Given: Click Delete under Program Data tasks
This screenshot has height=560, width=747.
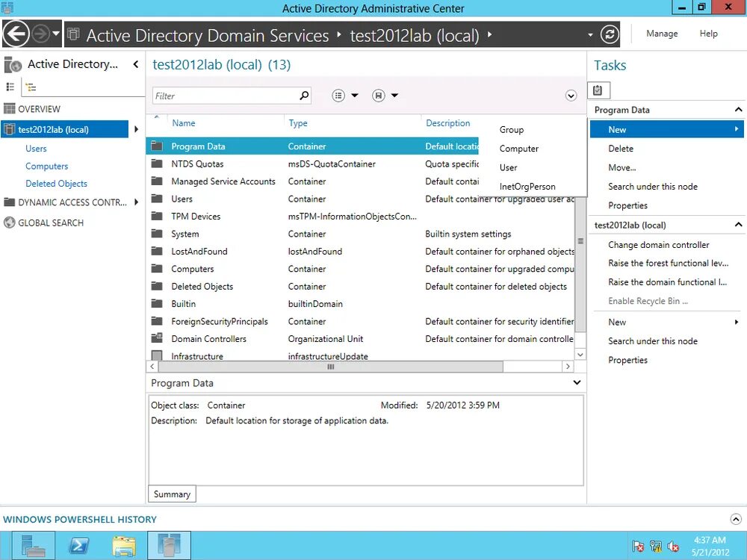Looking at the screenshot, I should 621,149.
